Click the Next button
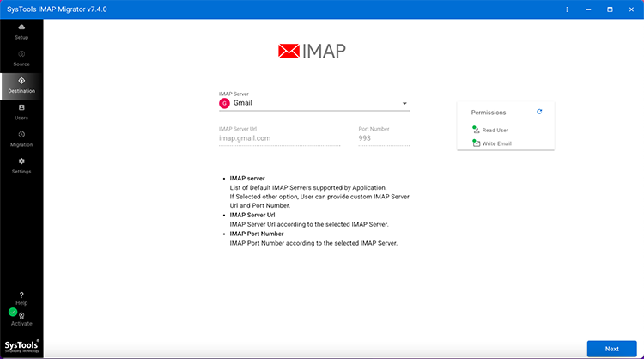The image size is (644, 359). coord(611,349)
